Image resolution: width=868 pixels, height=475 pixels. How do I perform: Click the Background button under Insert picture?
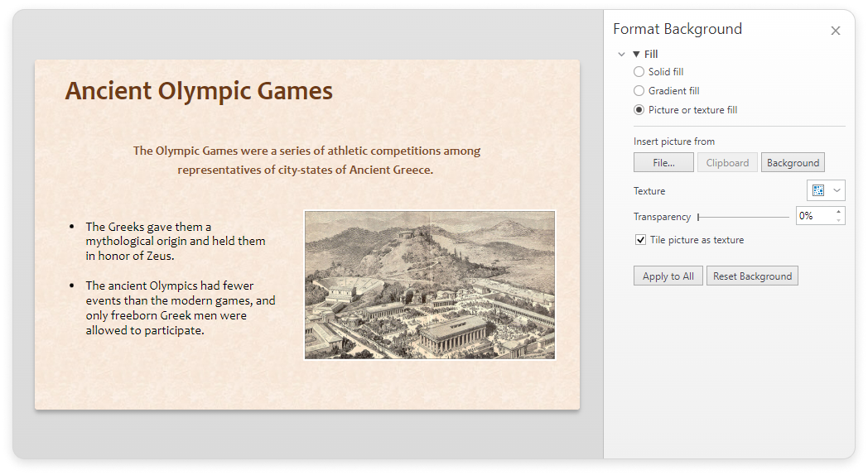(793, 163)
